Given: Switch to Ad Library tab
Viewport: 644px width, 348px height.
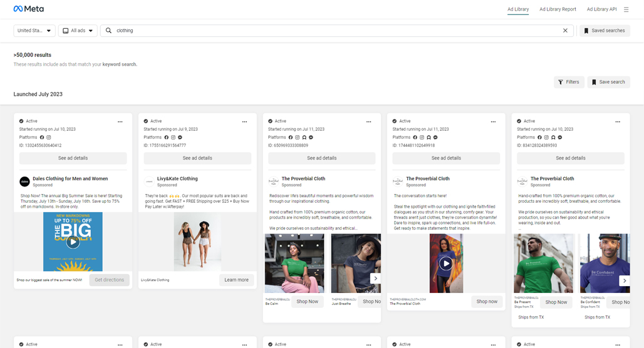Looking at the screenshot, I should [x=518, y=9].
